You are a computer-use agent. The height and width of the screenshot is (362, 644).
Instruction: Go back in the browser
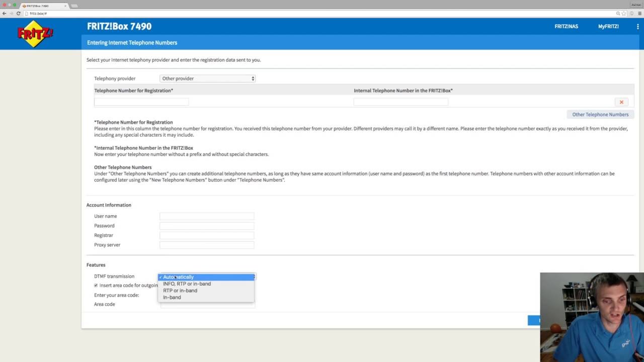tap(5, 13)
